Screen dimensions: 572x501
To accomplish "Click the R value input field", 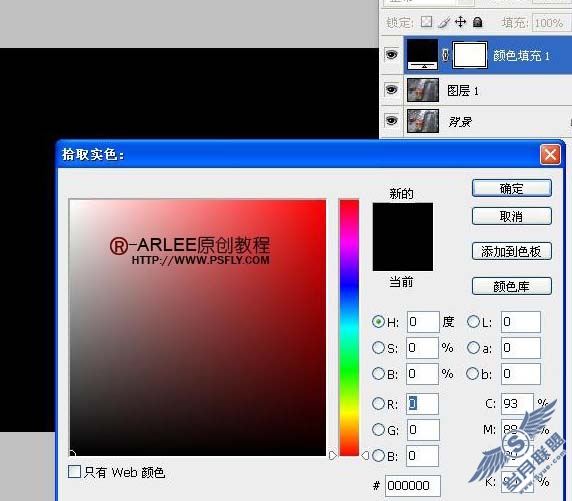I will point(422,404).
